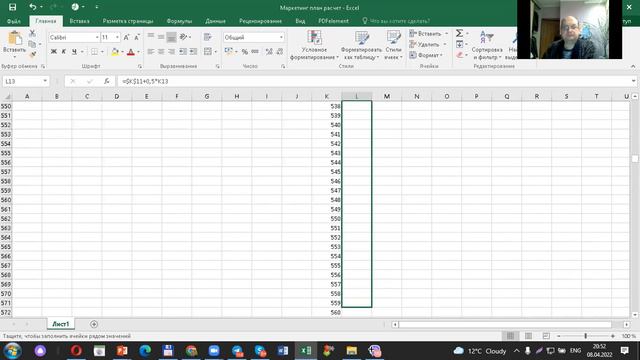Image resolution: width=640 pixels, height=360 pixels.
Task: Toggle bottom vertical alignment
Action: tap(171, 37)
